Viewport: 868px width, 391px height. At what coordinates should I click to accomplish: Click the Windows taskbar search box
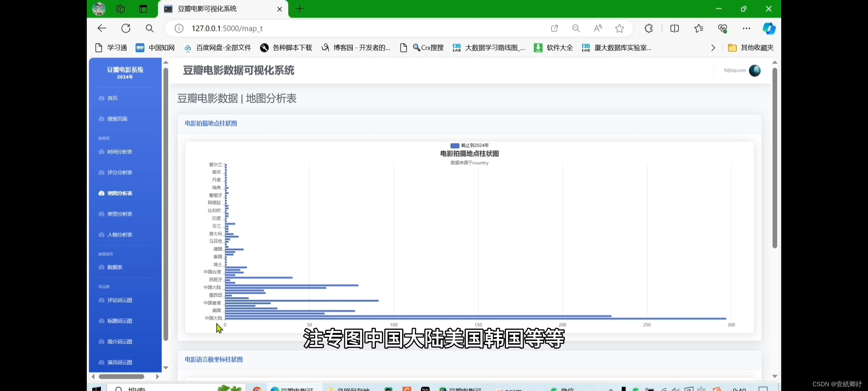pyautogui.click(x=176, y=388)
